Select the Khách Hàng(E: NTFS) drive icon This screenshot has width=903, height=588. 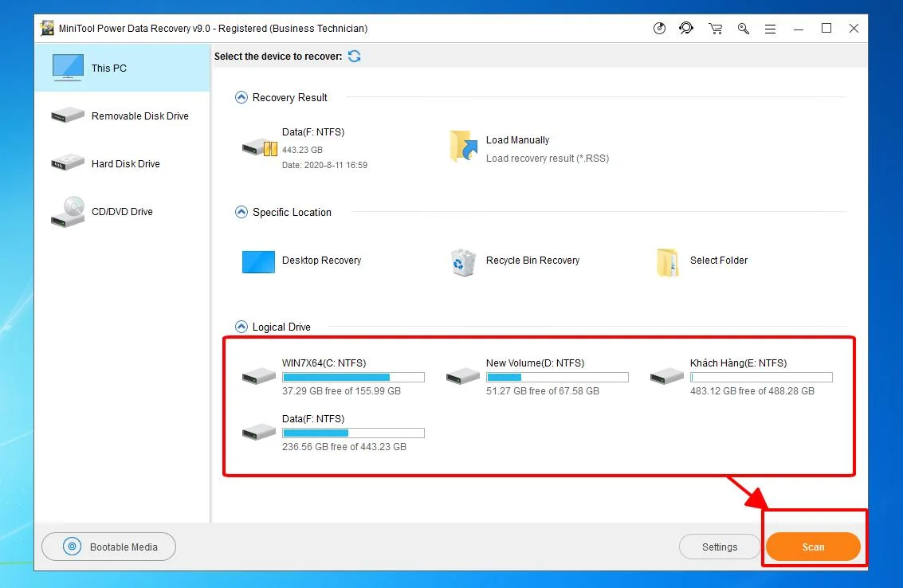(x=667, y=376)
